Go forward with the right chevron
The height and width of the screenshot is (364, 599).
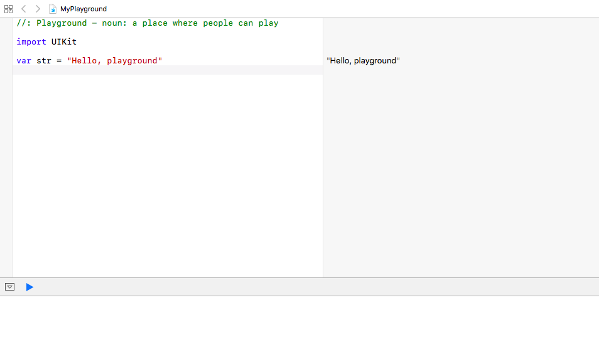click(x=38, y=9)
